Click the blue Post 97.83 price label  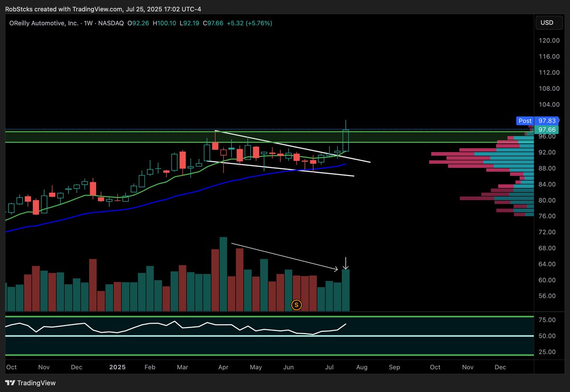(538, 121)
